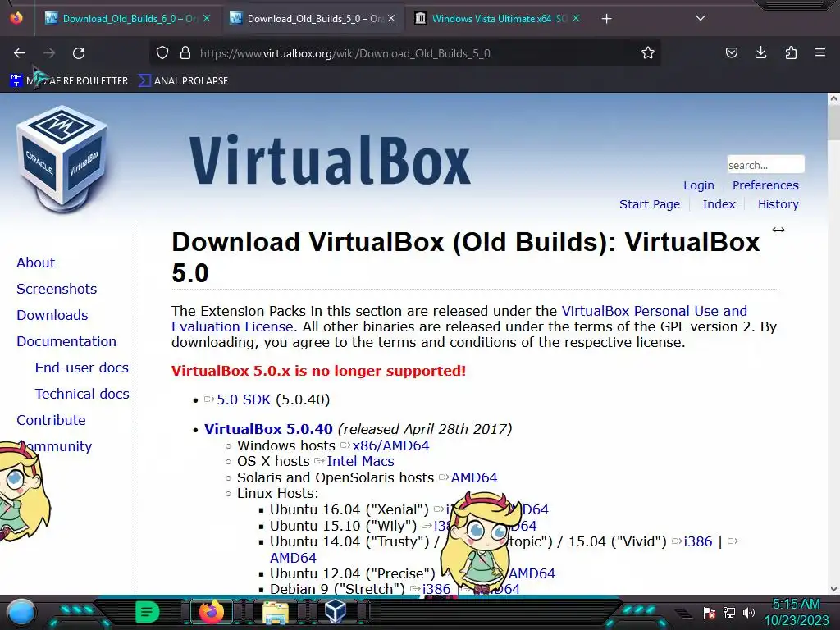
Task: Go back with the browser back arrow
Action: (20, 53)
